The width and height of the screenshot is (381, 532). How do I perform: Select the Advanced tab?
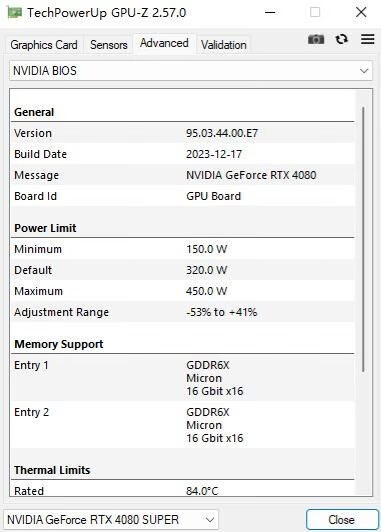164,43
